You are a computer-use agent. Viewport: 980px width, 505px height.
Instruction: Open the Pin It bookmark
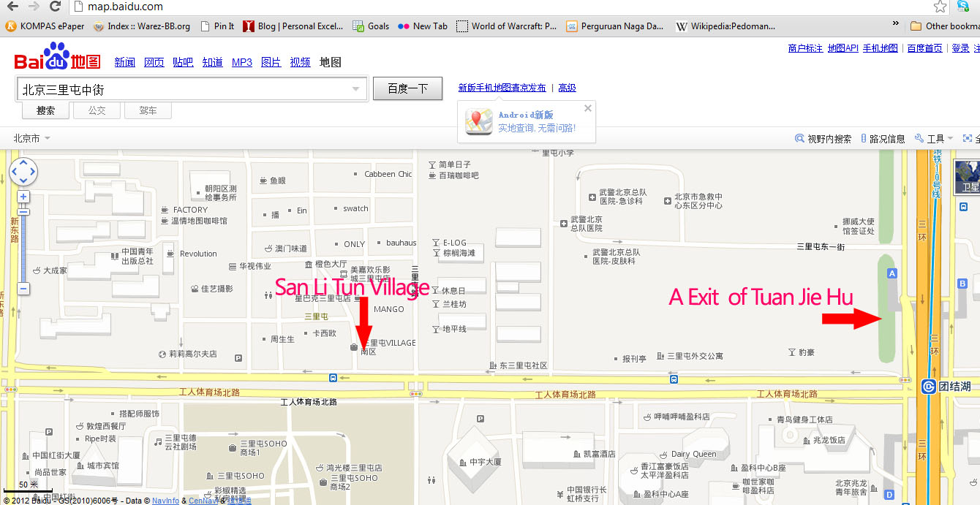tap(216, 26)
